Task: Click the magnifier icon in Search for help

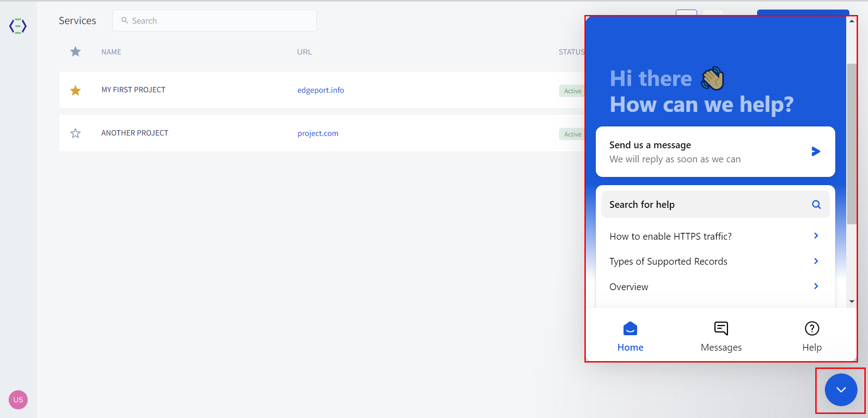Action: tap(816, 205)
